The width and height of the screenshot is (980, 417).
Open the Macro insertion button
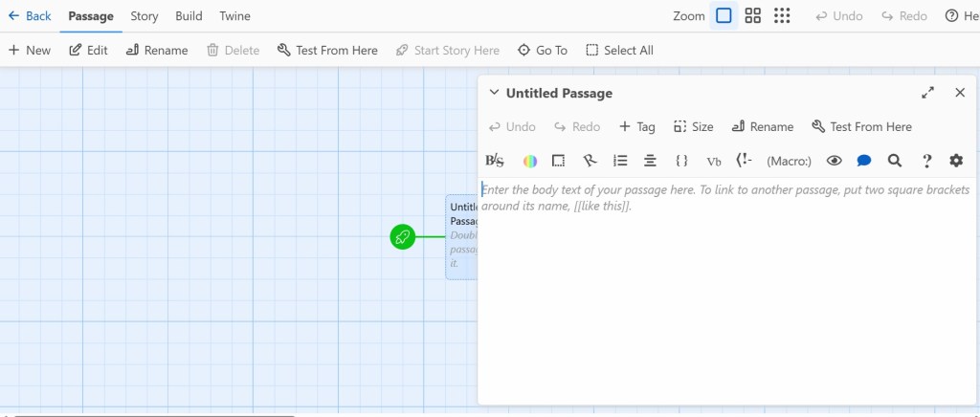coord(789,161)
